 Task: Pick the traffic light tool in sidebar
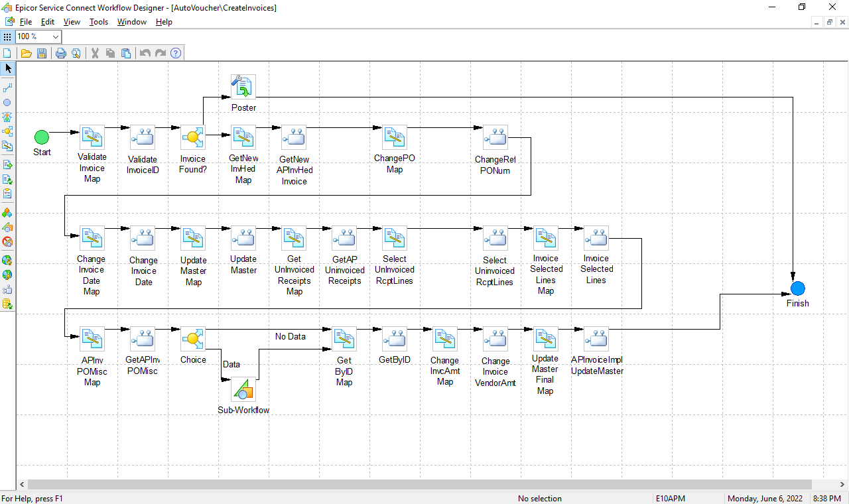[x=7, y=117]
